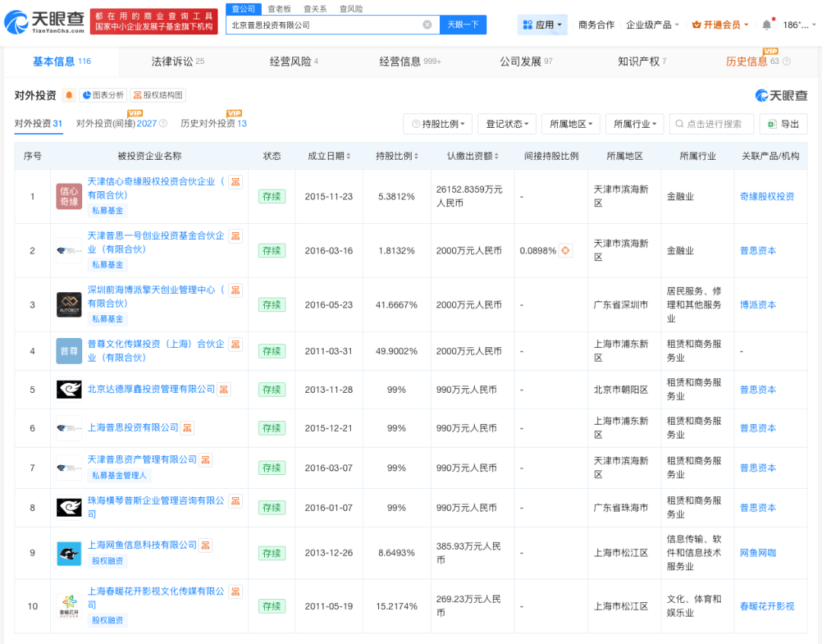Open equity structure icon for 北京达德厚鑫
The height and width of the screenshot is (644, 822).
(224, 389)
